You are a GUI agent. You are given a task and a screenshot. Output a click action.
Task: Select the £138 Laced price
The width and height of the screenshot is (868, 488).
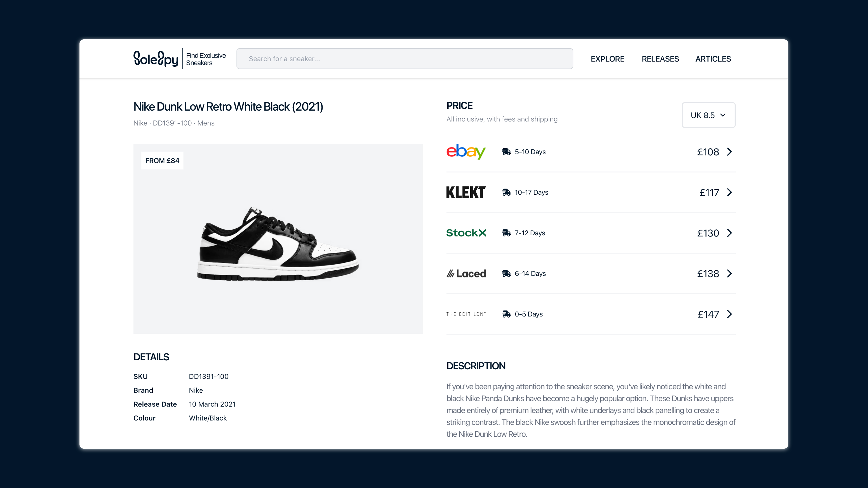708,274
